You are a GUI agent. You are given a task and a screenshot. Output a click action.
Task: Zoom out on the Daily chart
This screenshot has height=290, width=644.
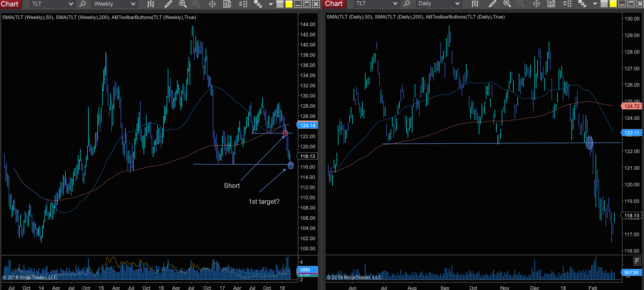521,4
